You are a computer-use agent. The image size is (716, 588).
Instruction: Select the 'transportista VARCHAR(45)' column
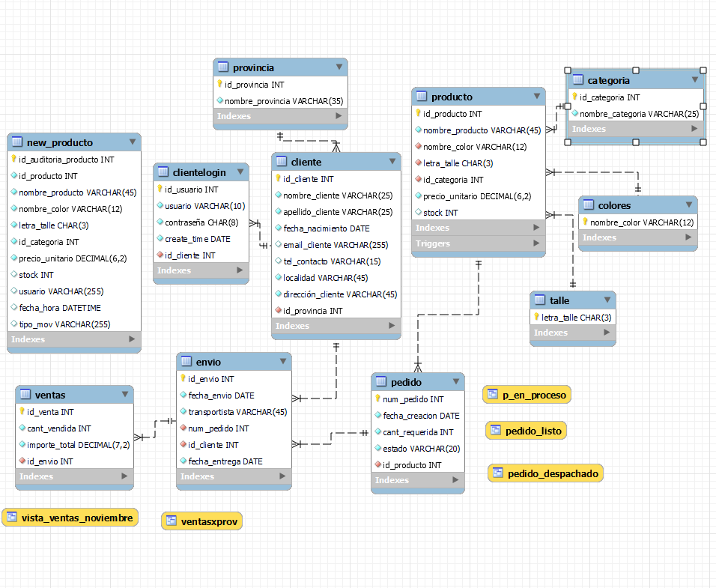(234, 412)
